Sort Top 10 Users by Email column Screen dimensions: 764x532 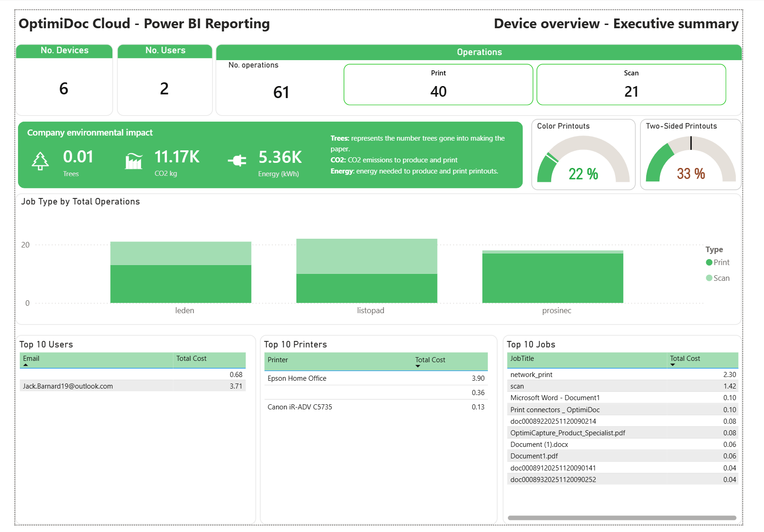(31, 359)
